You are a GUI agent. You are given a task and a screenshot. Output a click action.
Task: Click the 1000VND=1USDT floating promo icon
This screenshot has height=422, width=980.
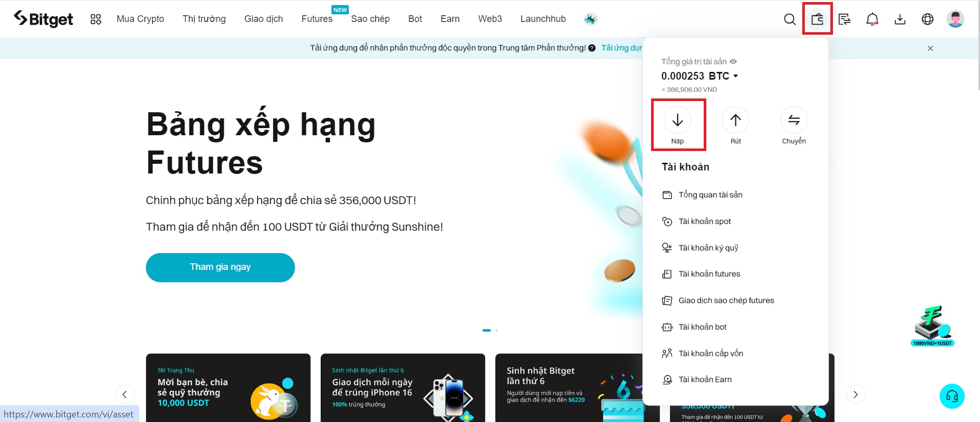click(933, 326)
